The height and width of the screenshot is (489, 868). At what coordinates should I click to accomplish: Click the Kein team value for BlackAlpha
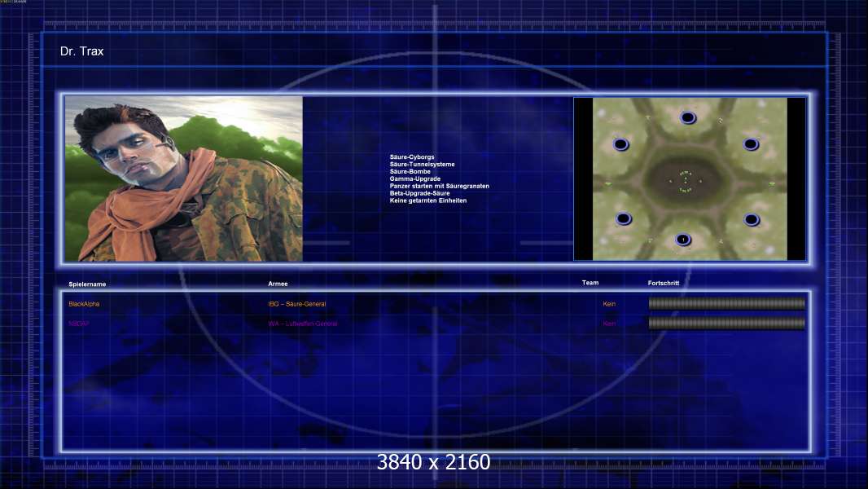tap(609, 304)
